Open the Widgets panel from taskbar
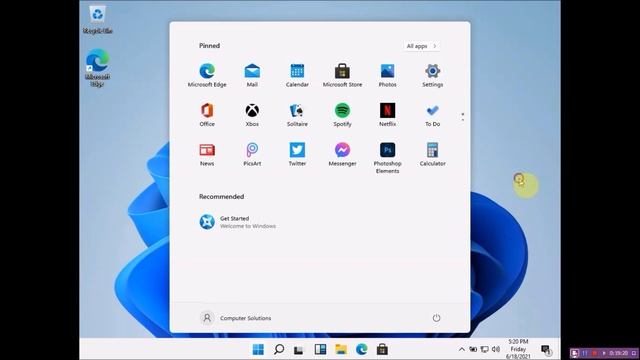 [320, 349]
